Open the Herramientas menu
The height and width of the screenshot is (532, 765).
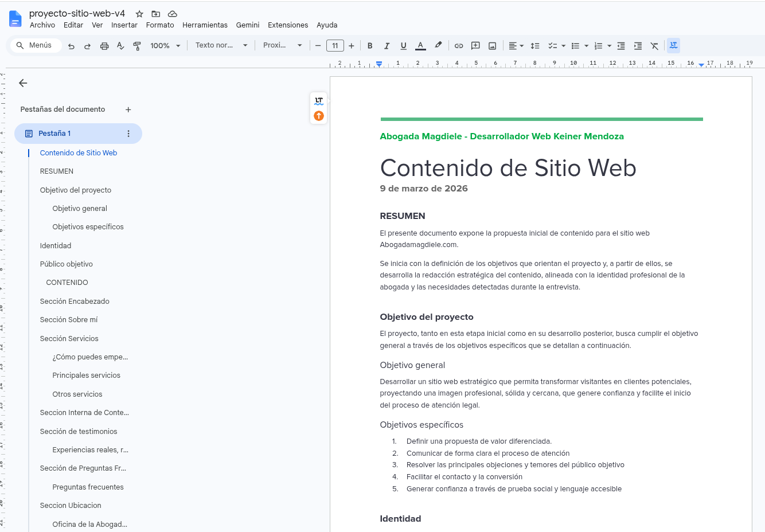[205, 25]
